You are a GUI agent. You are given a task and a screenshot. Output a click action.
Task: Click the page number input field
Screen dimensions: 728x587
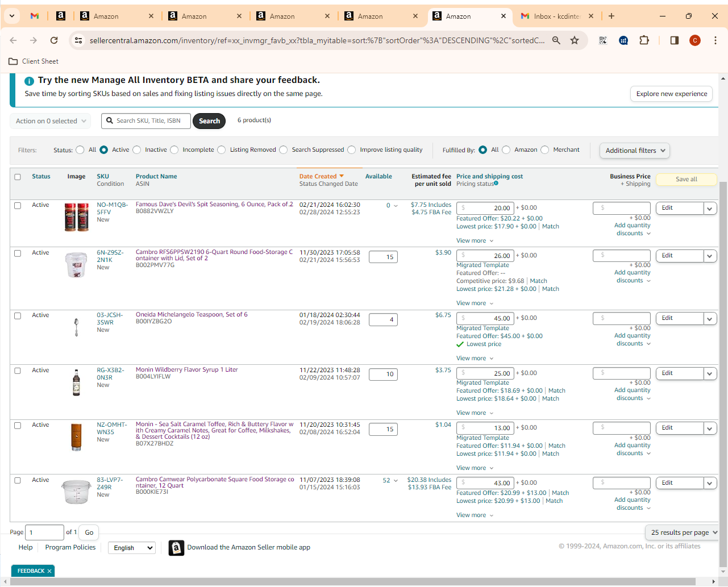pos(45,532)
